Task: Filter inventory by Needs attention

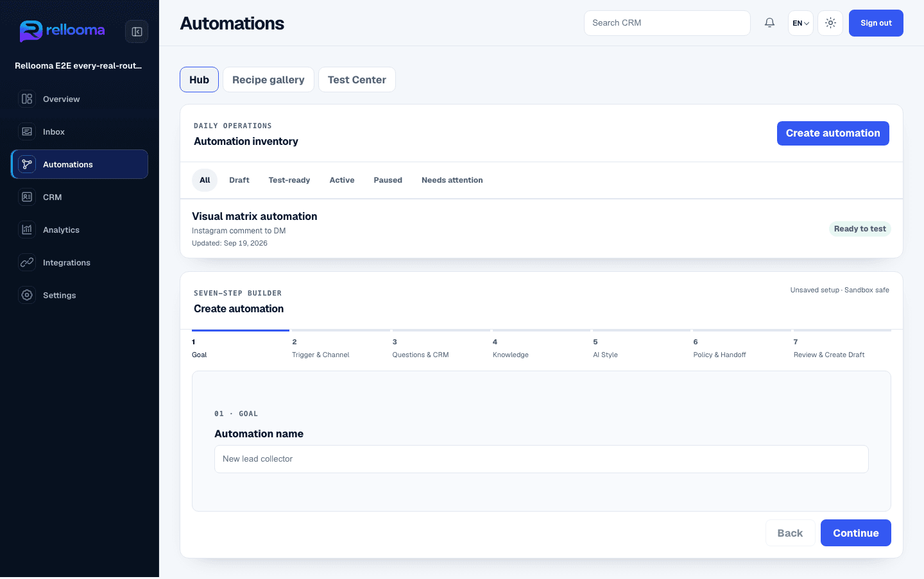Action: click(x=452, y=180)
